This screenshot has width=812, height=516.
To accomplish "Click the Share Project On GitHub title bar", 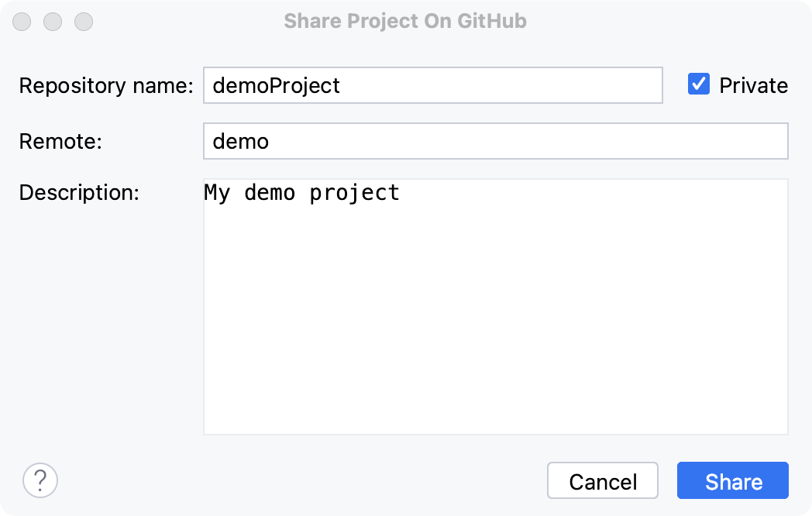I will [406, 21].
